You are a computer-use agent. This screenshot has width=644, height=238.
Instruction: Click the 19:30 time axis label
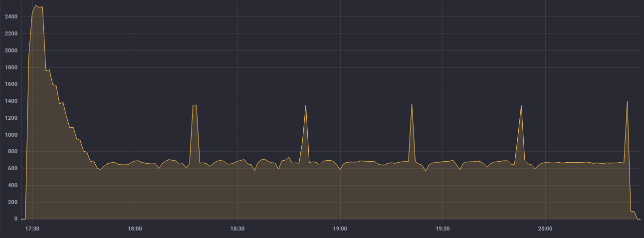point(442,229)
